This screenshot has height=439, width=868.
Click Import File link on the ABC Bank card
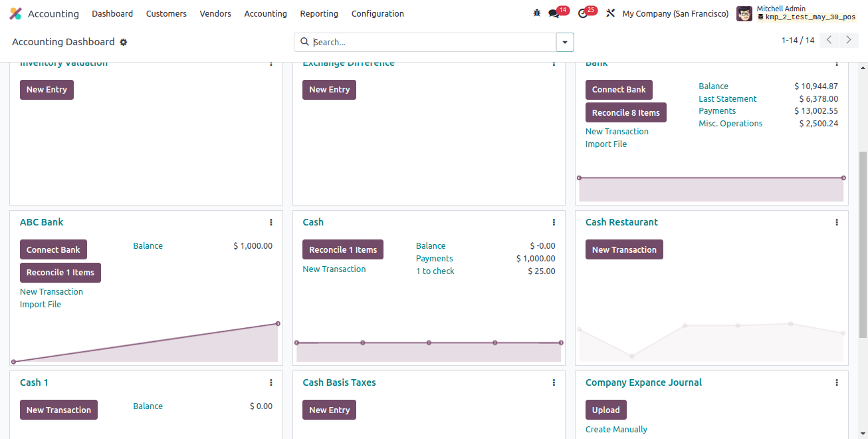point(41,305)
